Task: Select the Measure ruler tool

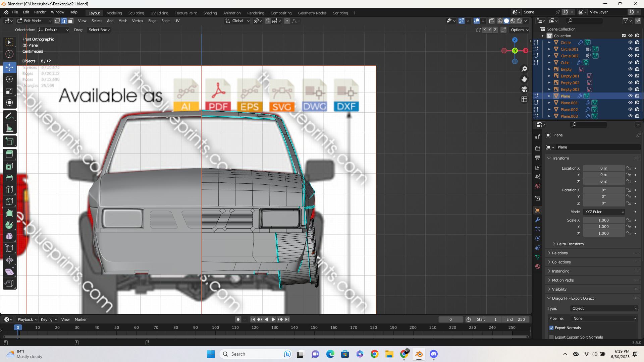Action: coord(9,128)
